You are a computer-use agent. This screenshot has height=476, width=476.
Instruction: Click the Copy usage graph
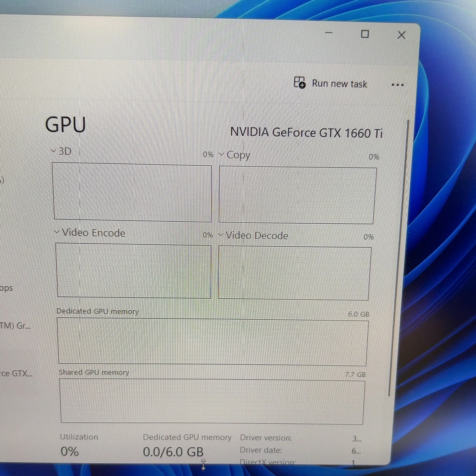click(x=297, y=195)
